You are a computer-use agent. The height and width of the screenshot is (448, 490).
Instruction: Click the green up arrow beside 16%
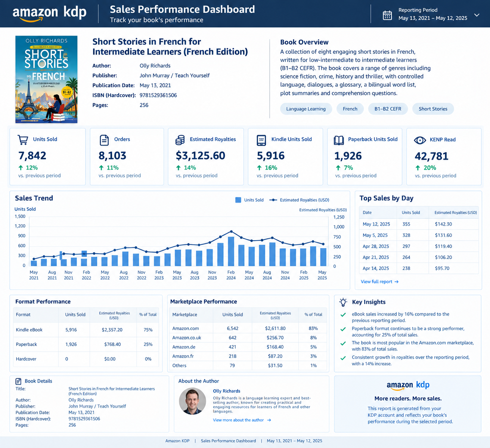(259, 168)
